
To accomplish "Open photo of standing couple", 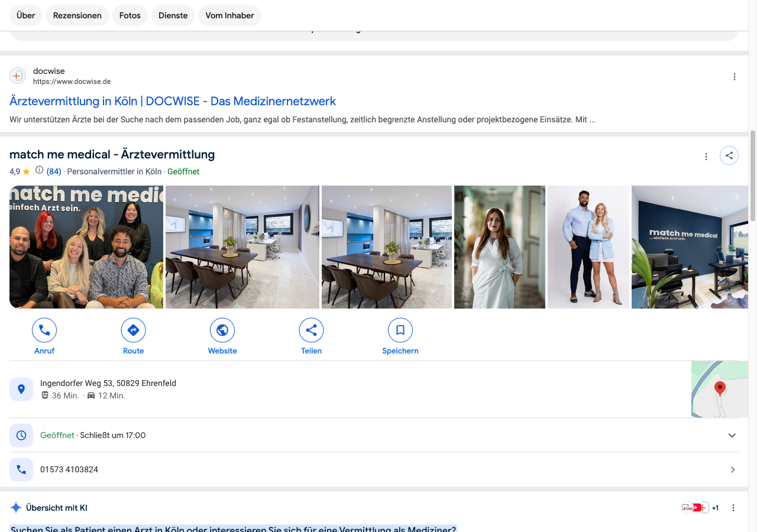I will [x=588, y=247].
